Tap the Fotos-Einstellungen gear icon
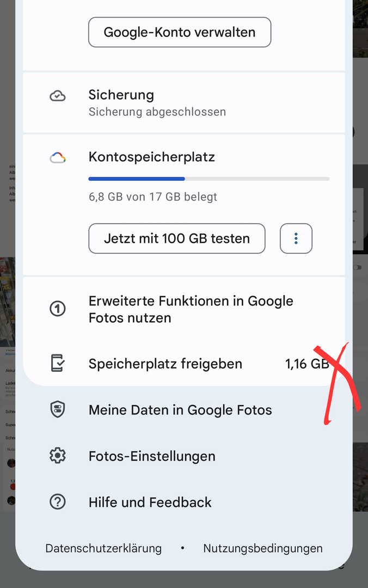This screenshot has width=368, height=588. (58, 456)
